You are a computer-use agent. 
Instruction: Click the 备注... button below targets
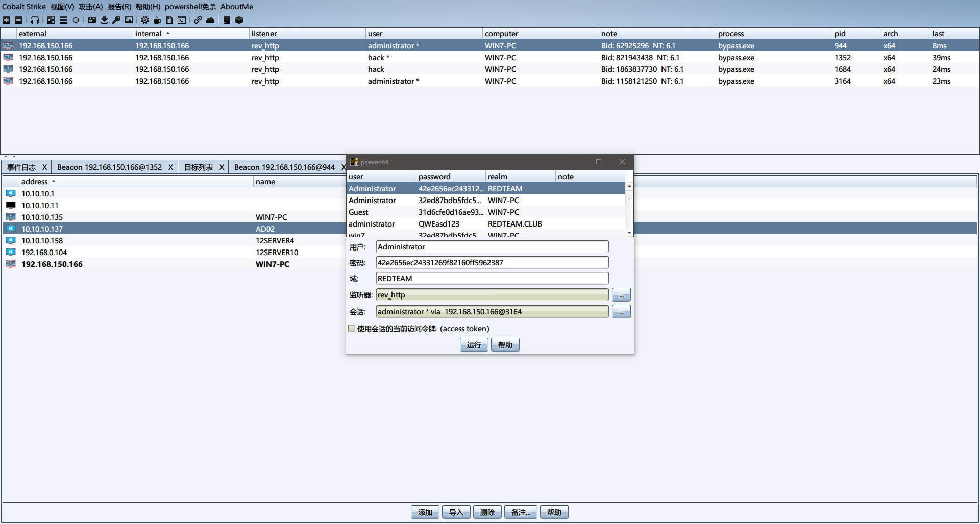click(x=521, y=512)
